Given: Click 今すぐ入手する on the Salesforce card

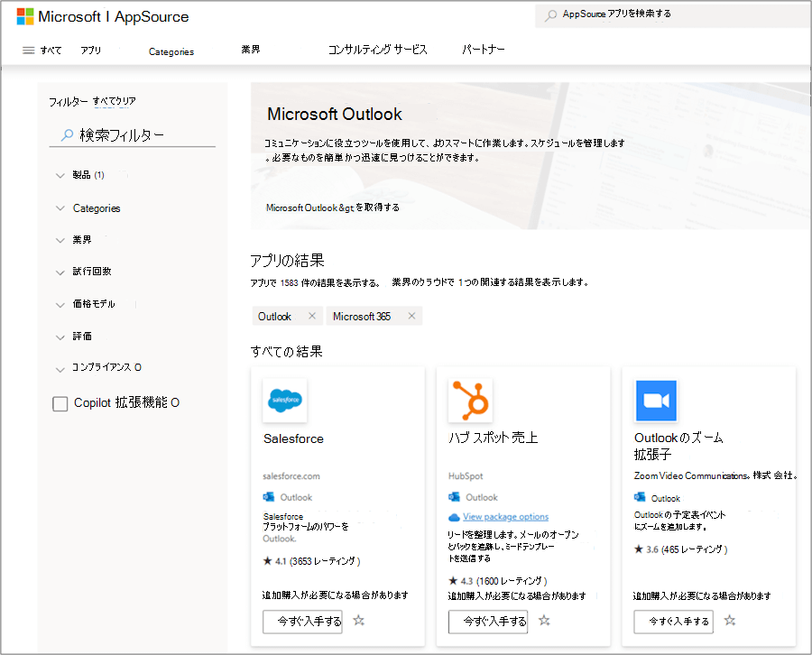Looking at the screenshot, I should [302, 622].
